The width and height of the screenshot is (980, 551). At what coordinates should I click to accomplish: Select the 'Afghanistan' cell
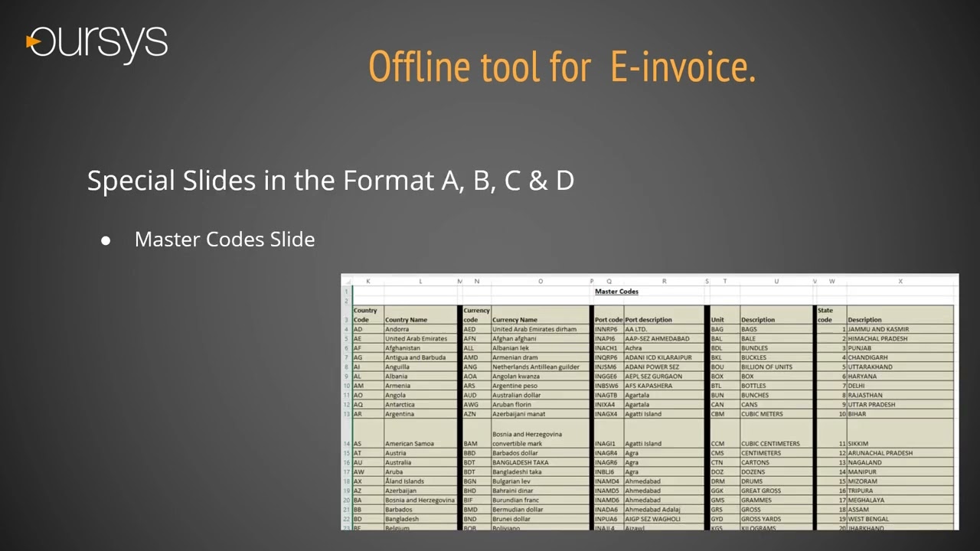tap(420, 348)
